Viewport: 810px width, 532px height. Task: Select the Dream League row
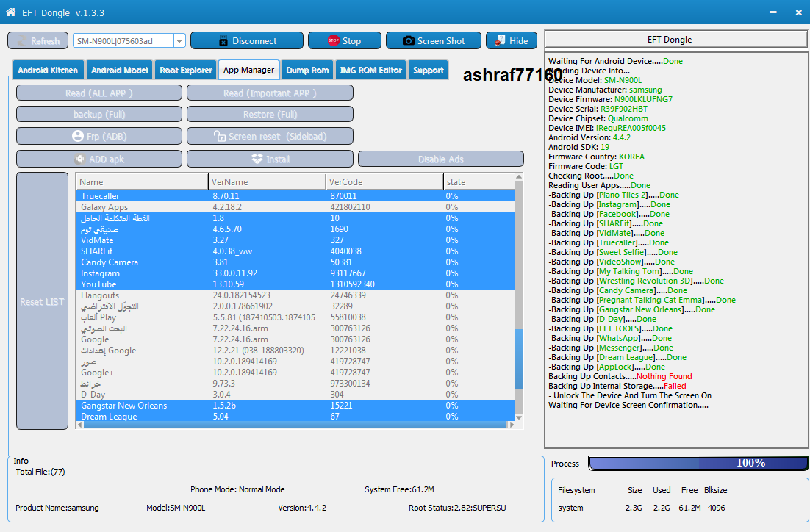pyautogui.click(x=295, y=417)
